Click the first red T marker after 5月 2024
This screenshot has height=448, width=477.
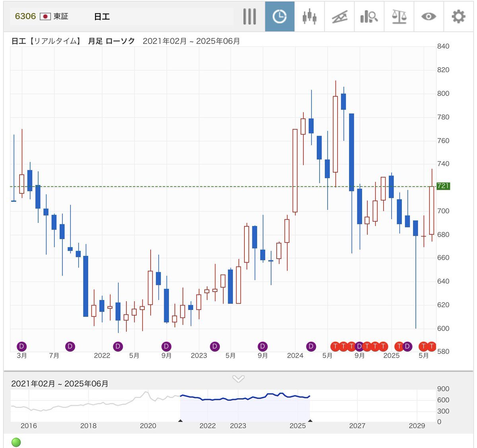[x=335, y=346]
